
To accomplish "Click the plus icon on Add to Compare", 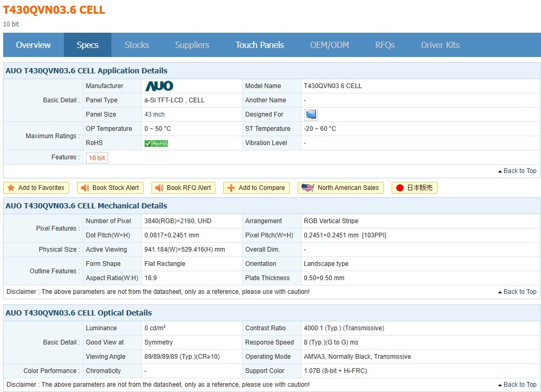I will (231, 188).
